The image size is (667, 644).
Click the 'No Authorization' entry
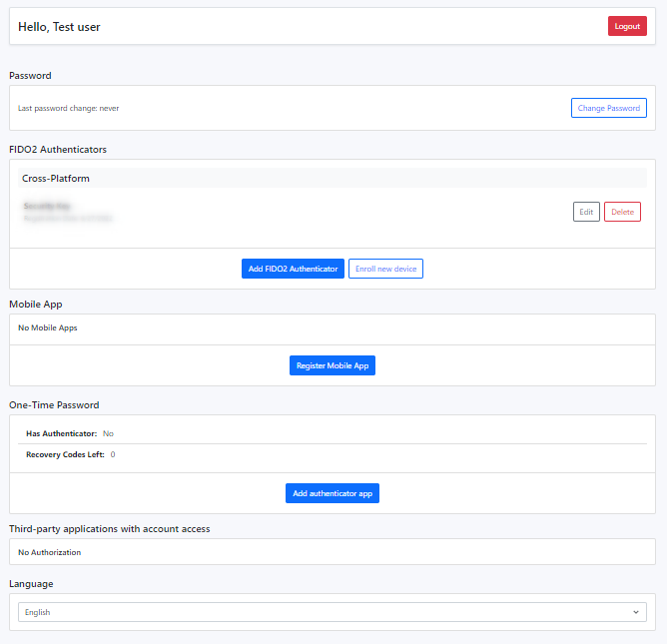50,552
